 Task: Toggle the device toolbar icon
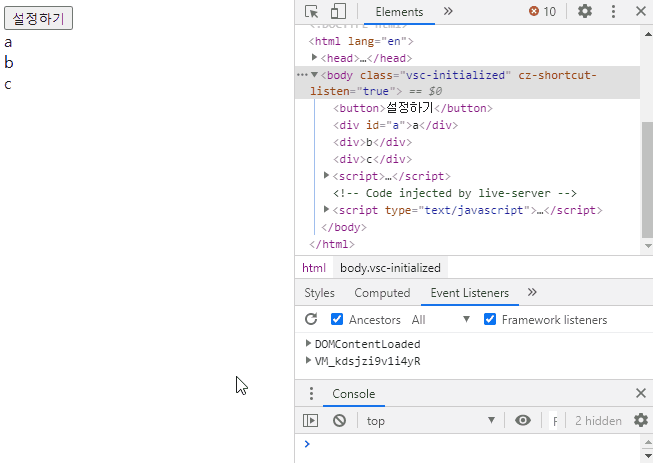(338, 11)
